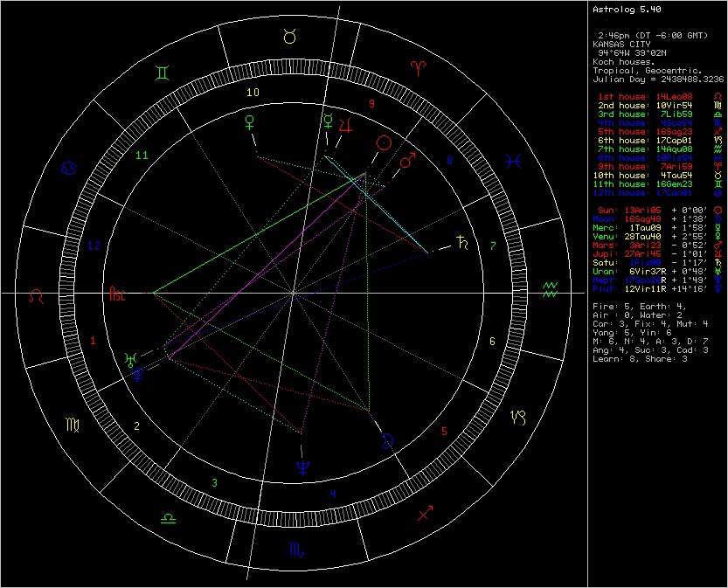The width and height of the screenshot is (728, 588).
Task: Select house number 5 in the wheel
Action: (x=444, y=431)
